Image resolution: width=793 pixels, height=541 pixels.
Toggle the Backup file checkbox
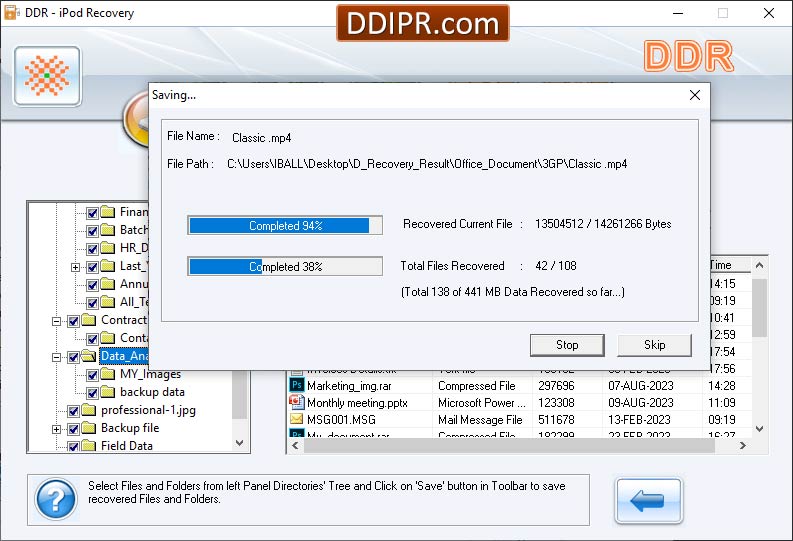tap(73, 429)
